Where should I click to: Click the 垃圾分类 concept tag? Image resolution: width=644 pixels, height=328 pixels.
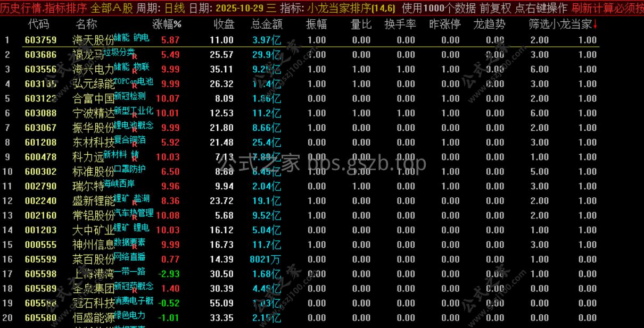pyautogui.click(x=119, y=52)
